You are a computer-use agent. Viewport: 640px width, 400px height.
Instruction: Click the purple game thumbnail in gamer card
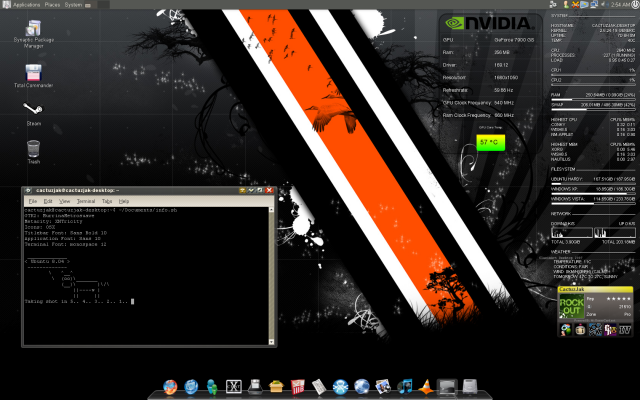[x=610, y=329]
